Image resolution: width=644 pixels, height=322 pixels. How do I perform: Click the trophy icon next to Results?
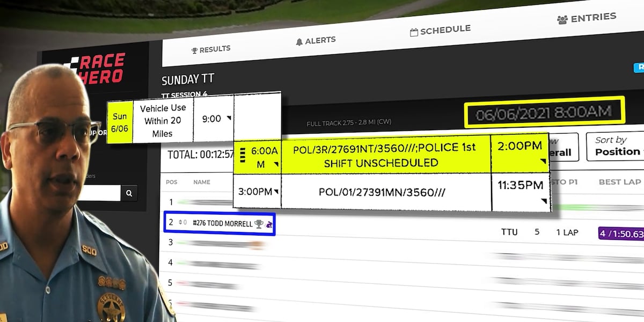tap(194, 50)
